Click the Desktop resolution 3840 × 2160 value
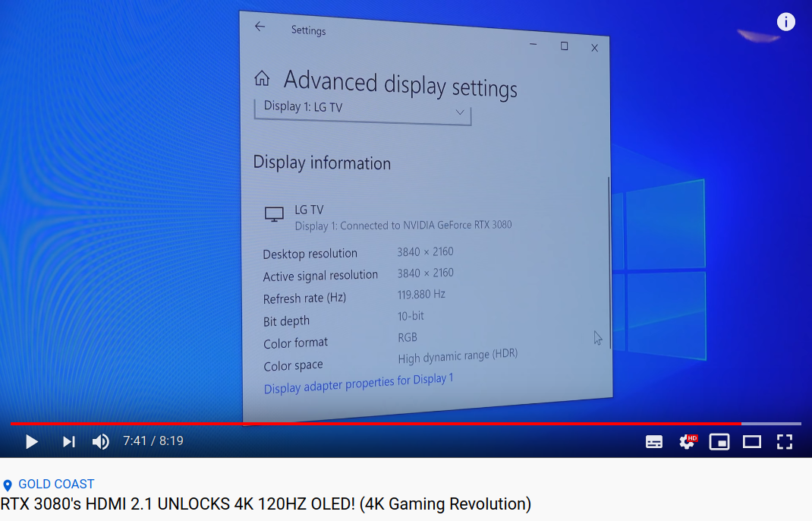Image resolution: width=812 pixels, height=521 pixels. click(x=425, y=252)
